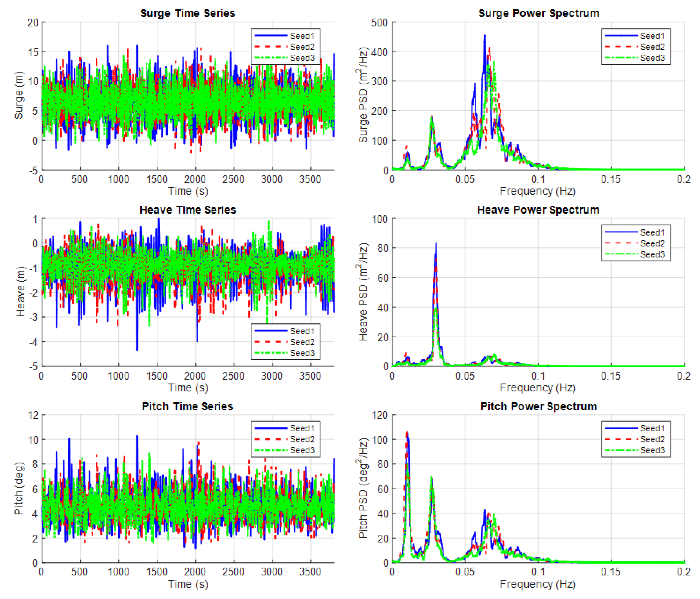
Task: Click "Frequency (Hz)" label under Pitch Power Spectrum
Action: pos(538,584)
